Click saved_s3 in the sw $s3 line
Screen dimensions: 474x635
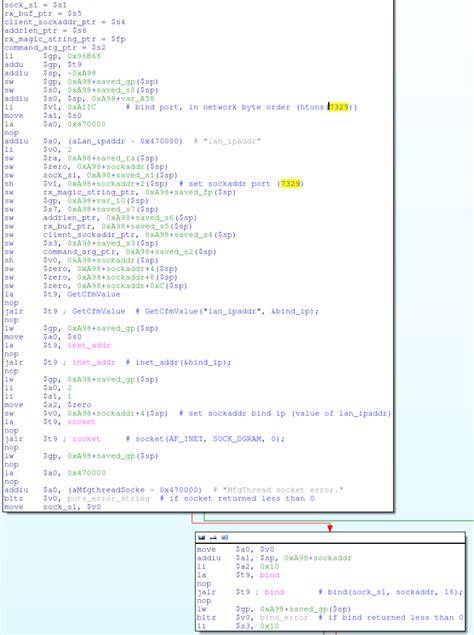click(115, 243)
